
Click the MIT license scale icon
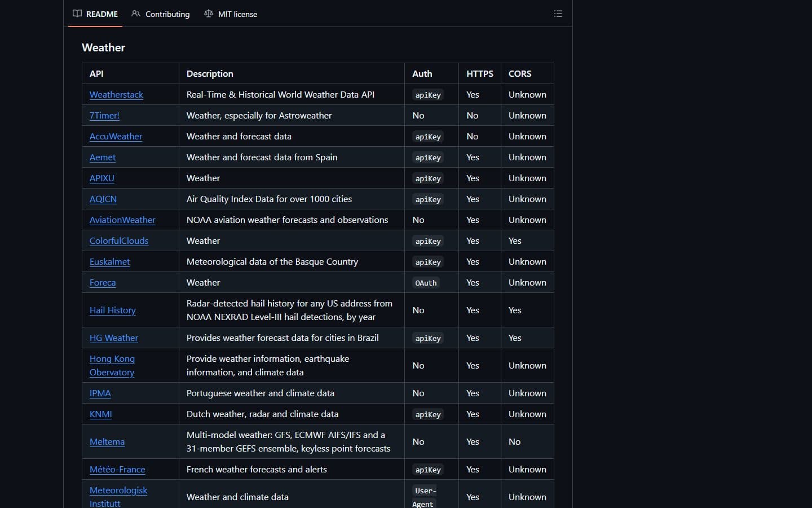pyautogui.click(x=209, y=14)
